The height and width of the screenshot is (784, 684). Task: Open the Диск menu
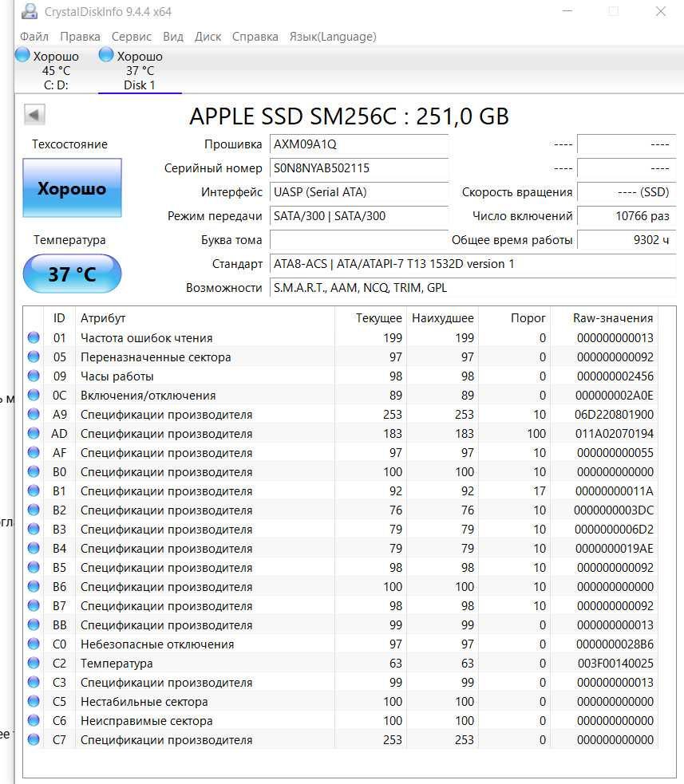208,37
